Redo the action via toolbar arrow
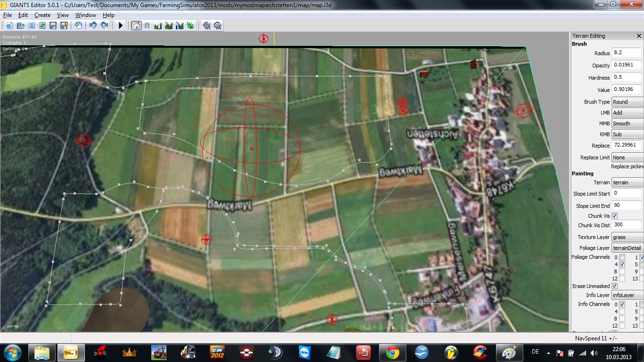 [104, 25]
